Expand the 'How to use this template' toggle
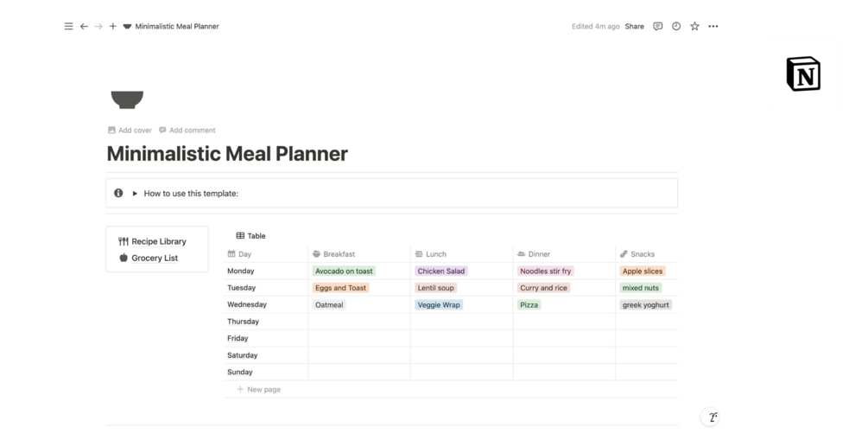Screen dimensions: 868x434 click(136, 194)
